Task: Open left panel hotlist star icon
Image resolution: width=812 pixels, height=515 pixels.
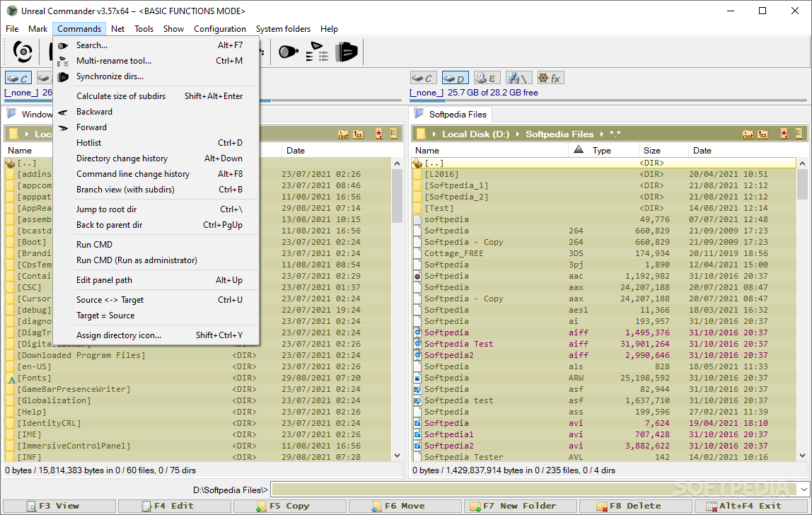Action: pyautogui.click(x=379, y=134)
